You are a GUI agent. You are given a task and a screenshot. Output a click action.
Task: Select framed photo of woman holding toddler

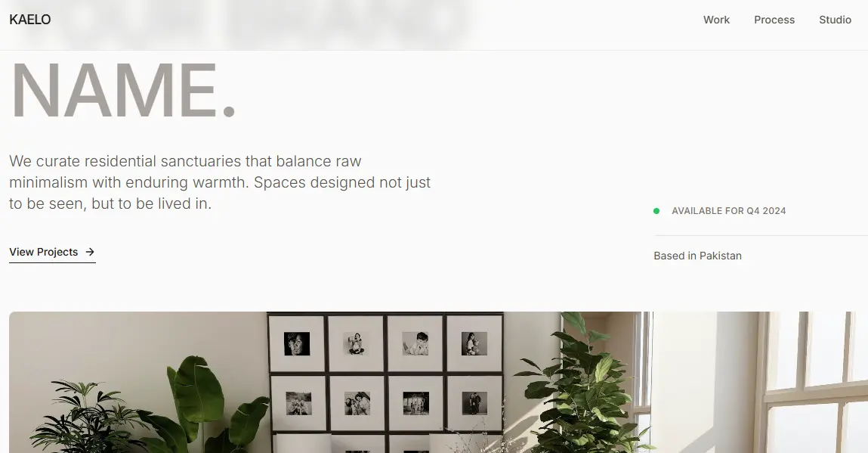474,344
